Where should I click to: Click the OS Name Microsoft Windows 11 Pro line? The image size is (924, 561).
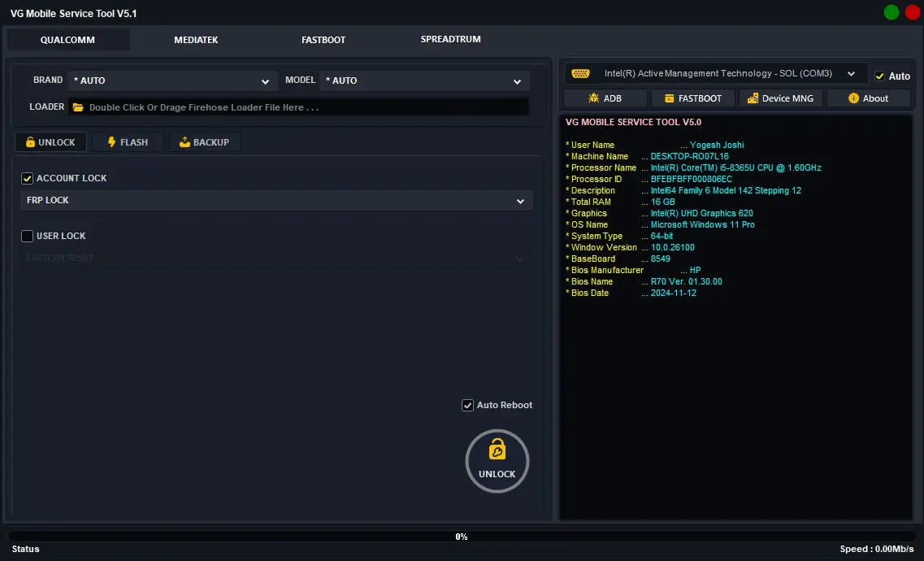[x=660, y=224]
